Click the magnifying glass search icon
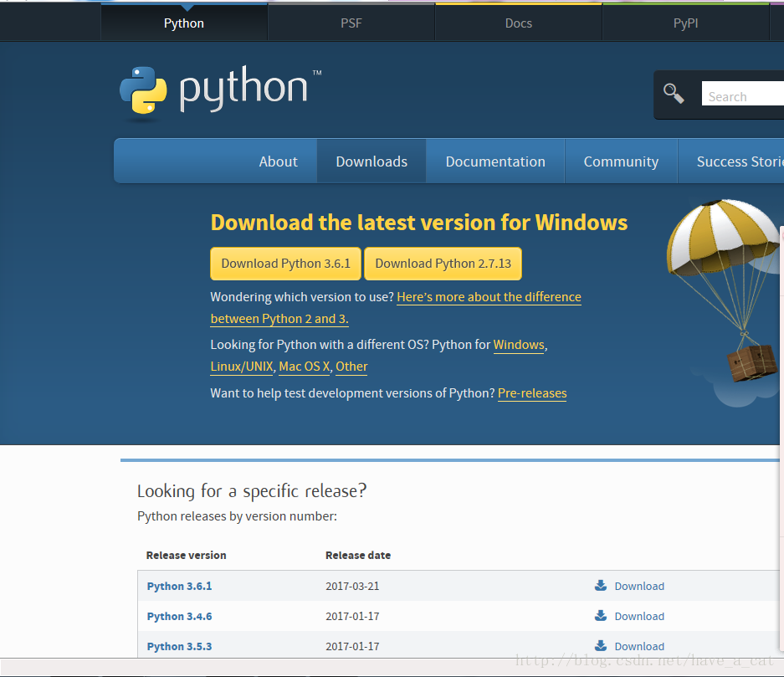 [x=673, y=94]
